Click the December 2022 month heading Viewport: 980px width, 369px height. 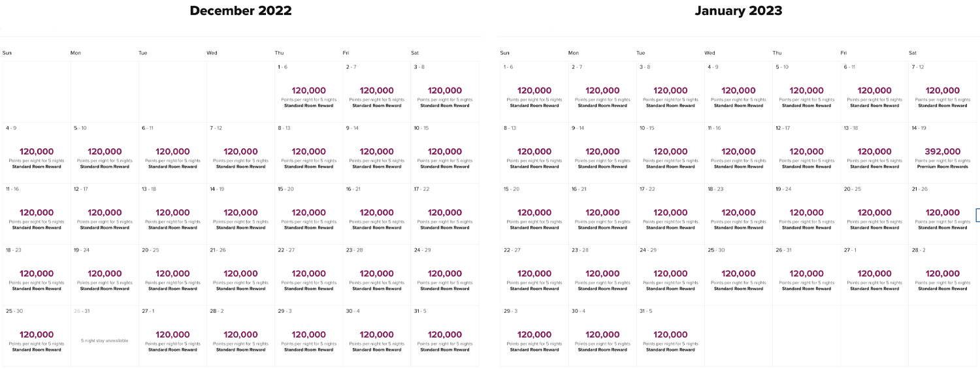pyautogui.click(x=241, y=10)
